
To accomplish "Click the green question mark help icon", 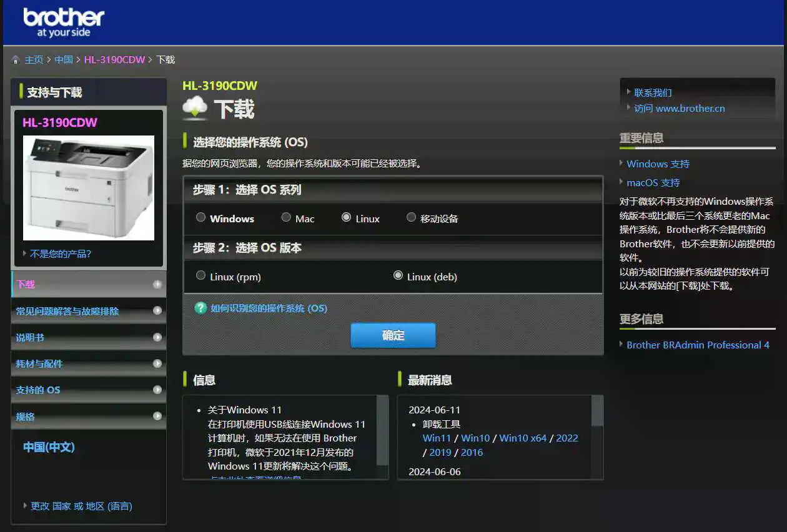I will click(x=200, y=308).
